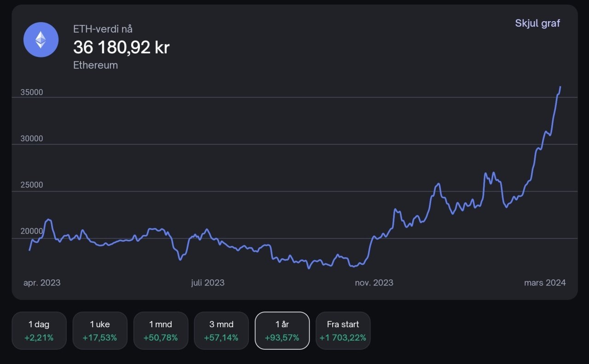Screen dimensions: 589x364
Task: Click the nov. 2023 date label
Action: (374, 283)
